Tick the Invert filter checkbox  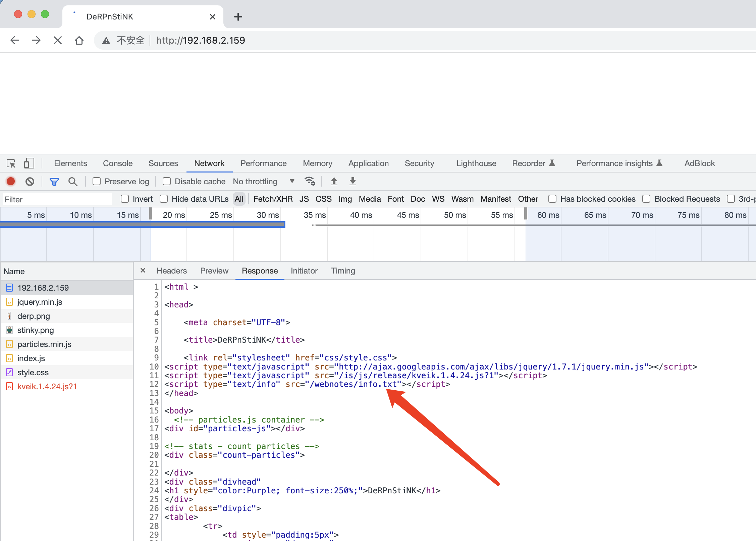click(125, 199)
